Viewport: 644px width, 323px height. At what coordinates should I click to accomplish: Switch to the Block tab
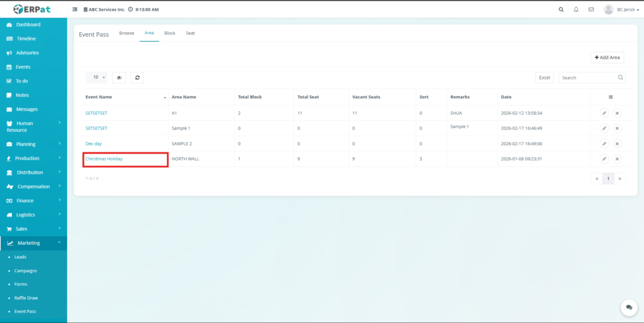pos(170,33)
